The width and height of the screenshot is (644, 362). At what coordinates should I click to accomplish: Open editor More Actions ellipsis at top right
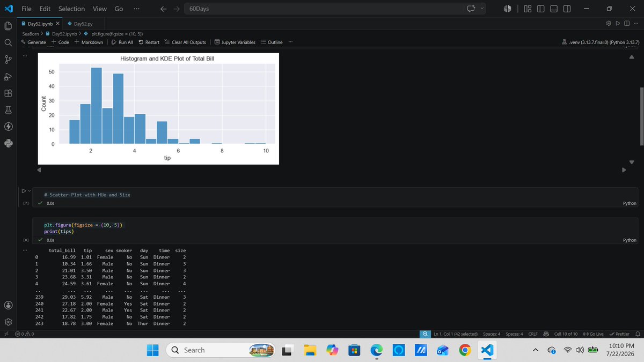pos(636,24)
